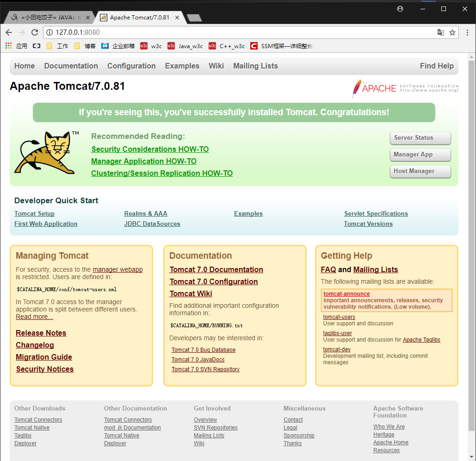Open the manager webapp link
This screenshot has width=476, height=461.
click(x=117, y=269)
